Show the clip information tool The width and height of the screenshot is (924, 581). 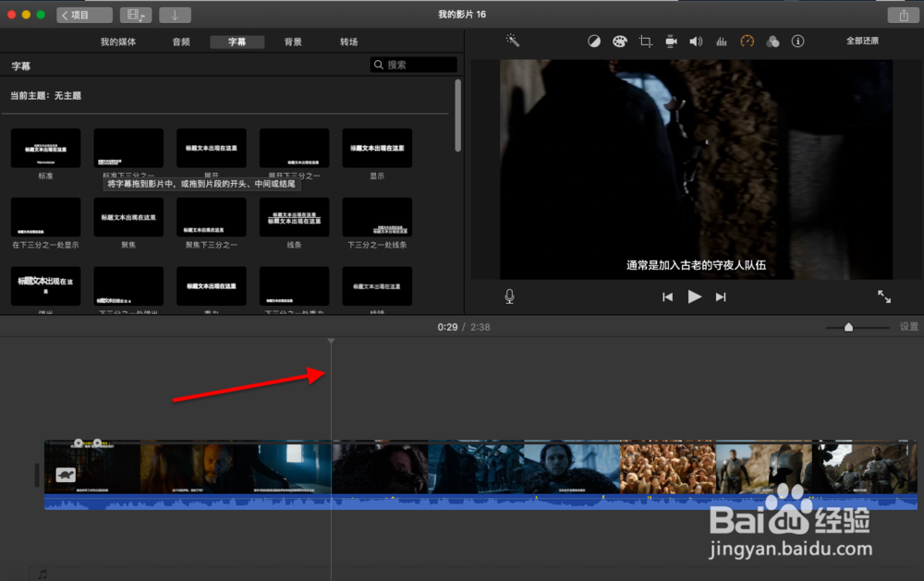point(798,42)
